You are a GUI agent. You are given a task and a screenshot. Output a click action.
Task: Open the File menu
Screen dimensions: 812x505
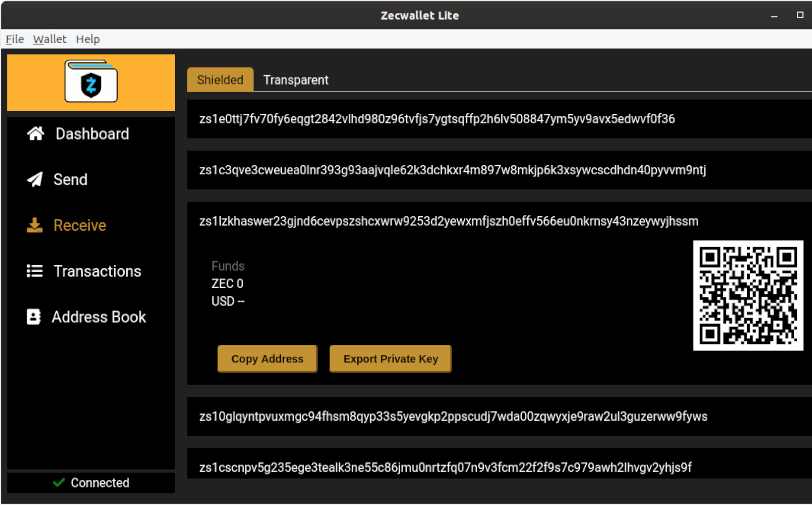(14, 39)
